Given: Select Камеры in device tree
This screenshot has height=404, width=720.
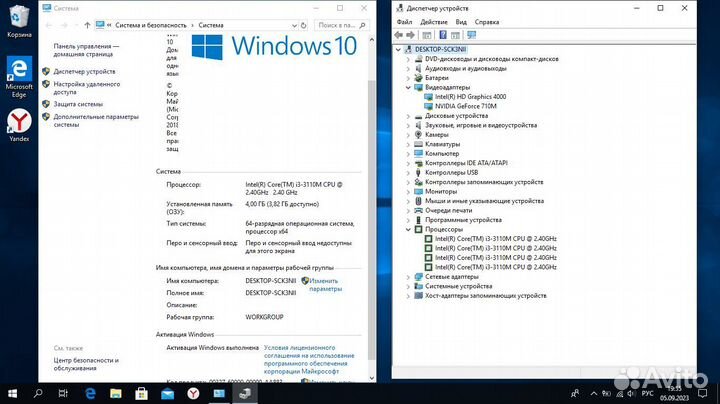Looking at the screenshot, I should click(x=436, y=135).
